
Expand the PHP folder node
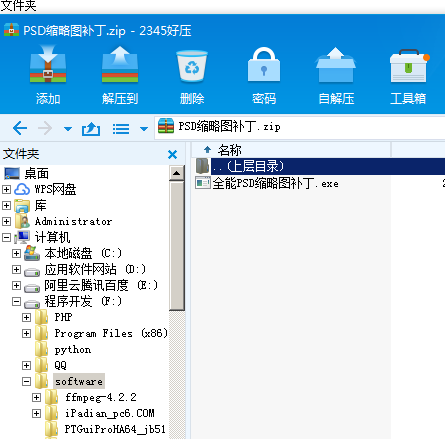(x=26, y=317)
